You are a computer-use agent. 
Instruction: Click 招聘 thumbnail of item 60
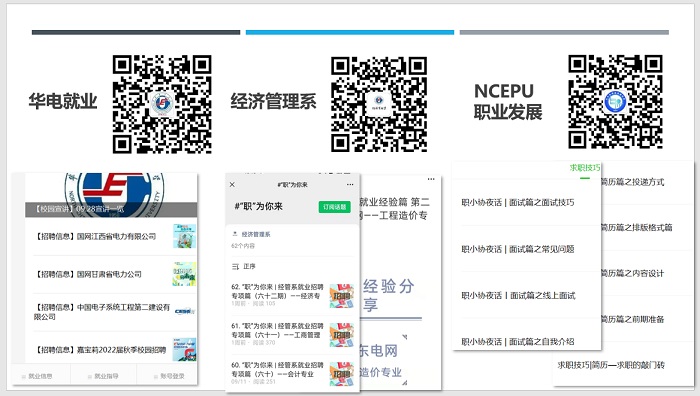tap(342, 374)
